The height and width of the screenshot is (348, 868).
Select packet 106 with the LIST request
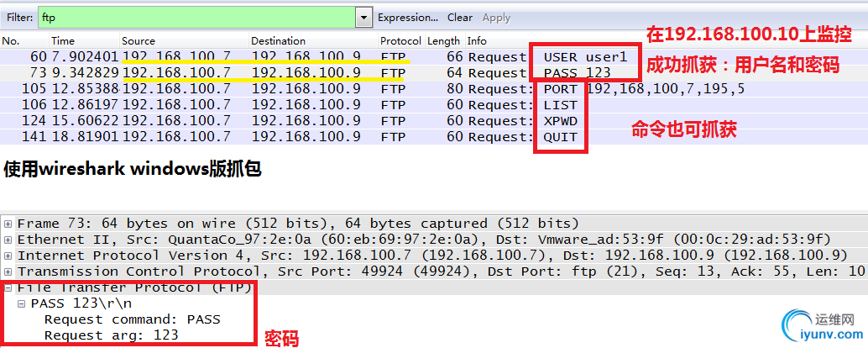click(252, 105)
